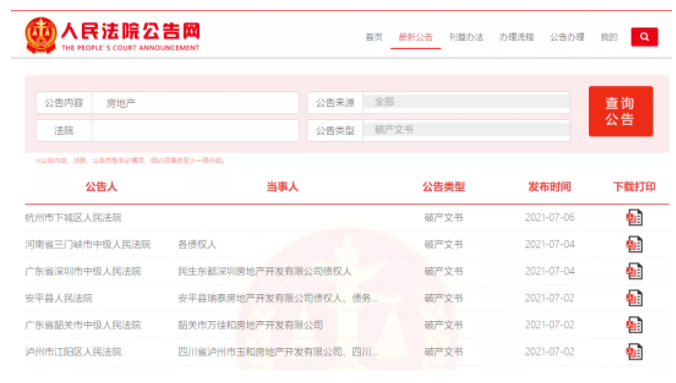Screen dimensions: 676x383
Task: Click the 人民法院公告网 site title
Action: (x=131, y=31)
